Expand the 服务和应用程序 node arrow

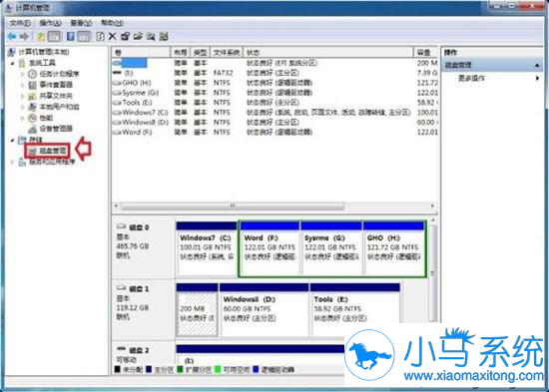pos(13,162)
